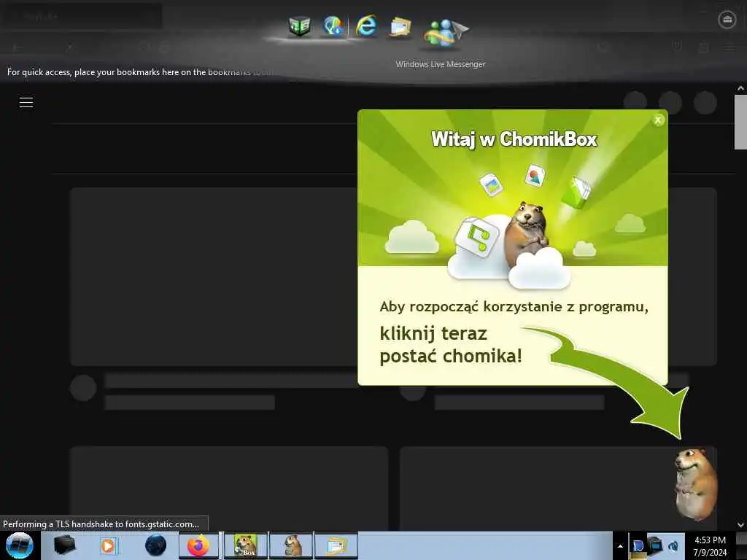Click the hamster character by the screen edge
Screen dimensions: 747x560
[x=695, y=484]
